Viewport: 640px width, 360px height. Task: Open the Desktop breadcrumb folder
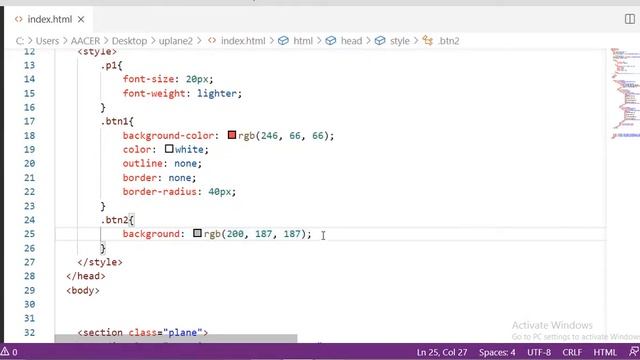(x=129, y=41)
